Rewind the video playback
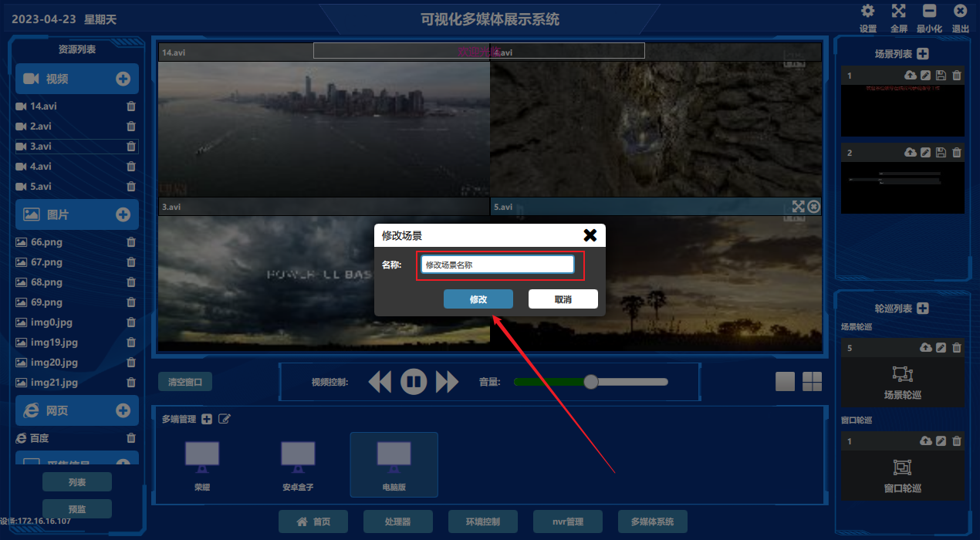This screenshot has width=980, height=540. 380,381
